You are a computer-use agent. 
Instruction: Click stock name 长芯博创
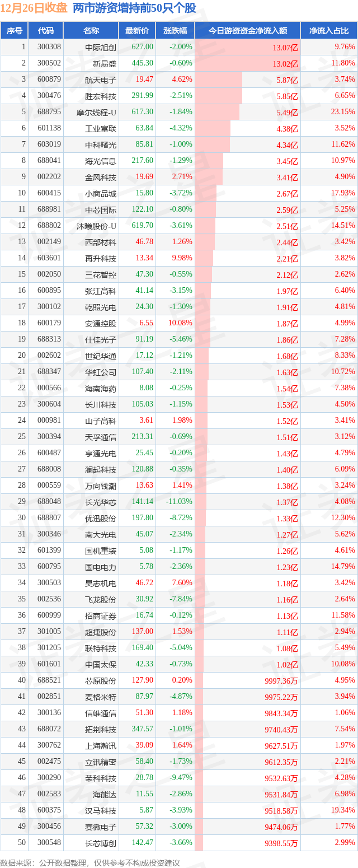coord(101,843)
